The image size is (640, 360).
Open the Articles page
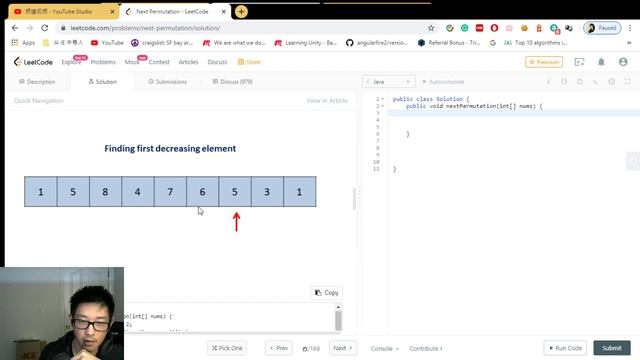188,62
